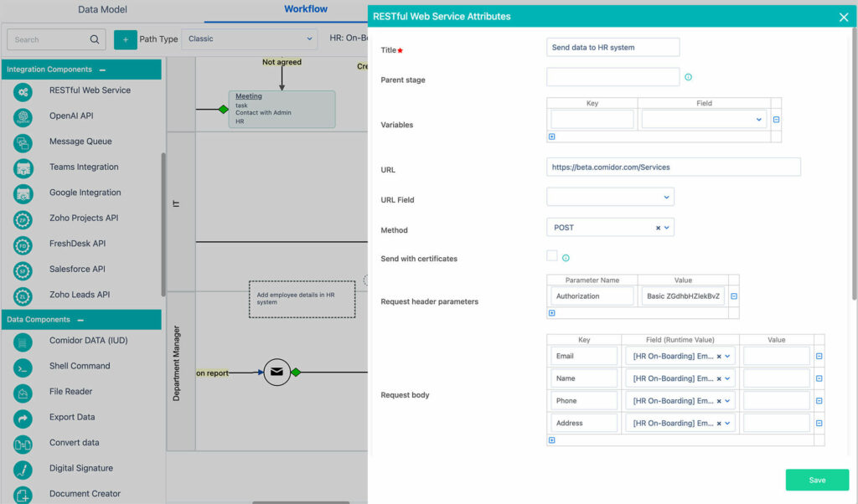
Task: Click the OpenAI API component icon
Action: click(x=23, y=116)
